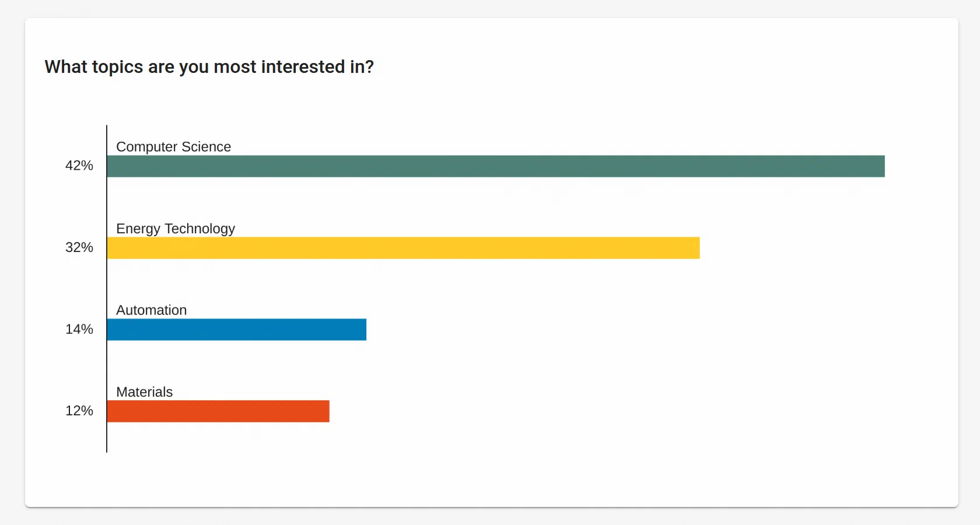Pick the 12% percentage label
This screenshot has height=525, width=980.
79,411
